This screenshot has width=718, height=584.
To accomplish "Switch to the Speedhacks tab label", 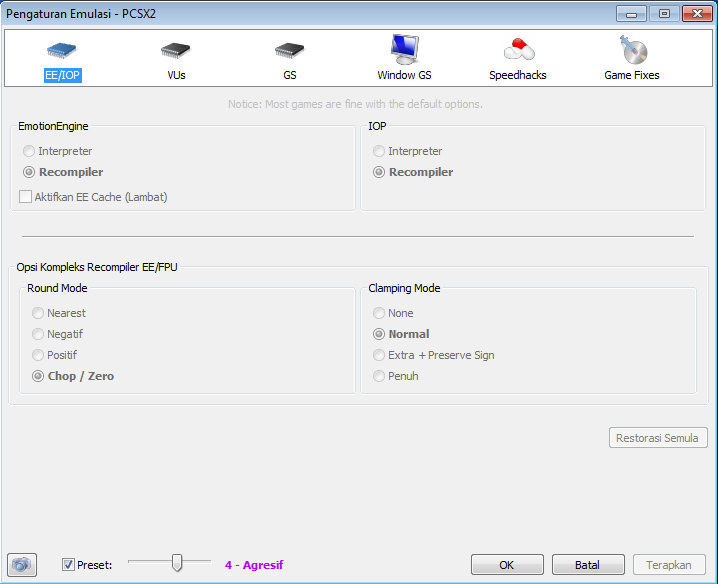I will [x=518, y=75].
